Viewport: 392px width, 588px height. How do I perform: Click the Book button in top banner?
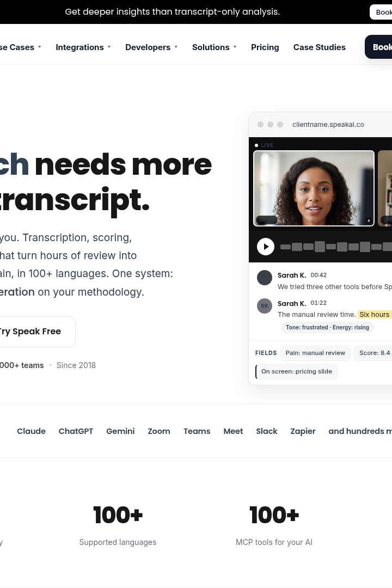click(x=381, y=12)
